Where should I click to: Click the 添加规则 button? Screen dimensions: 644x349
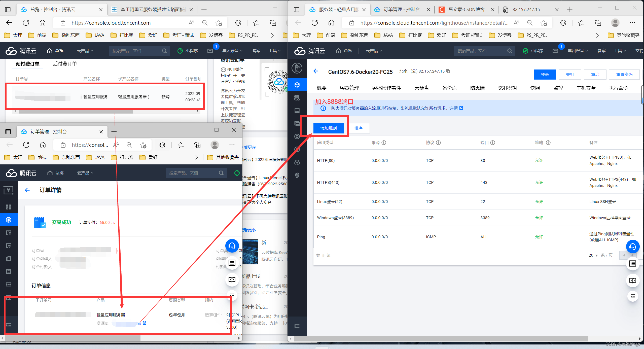(x=329, y=128)
